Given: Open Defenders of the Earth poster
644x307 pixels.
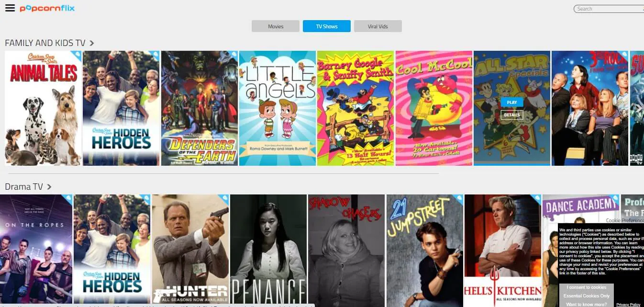Looking at the screenshot, I should (x=200, y=108).
